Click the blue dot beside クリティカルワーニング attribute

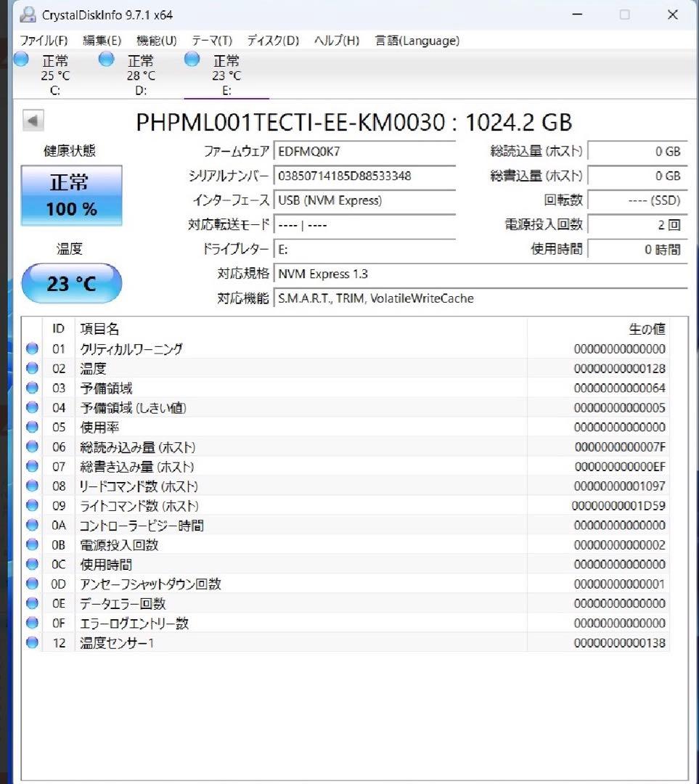tap(31, 348)
